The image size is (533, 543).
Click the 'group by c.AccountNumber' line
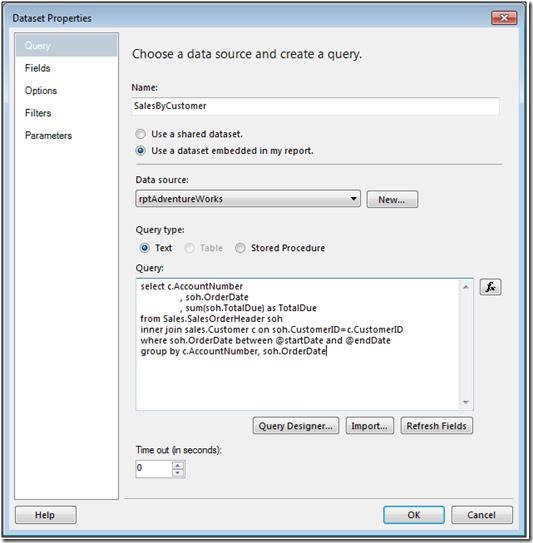pos(233,351)
